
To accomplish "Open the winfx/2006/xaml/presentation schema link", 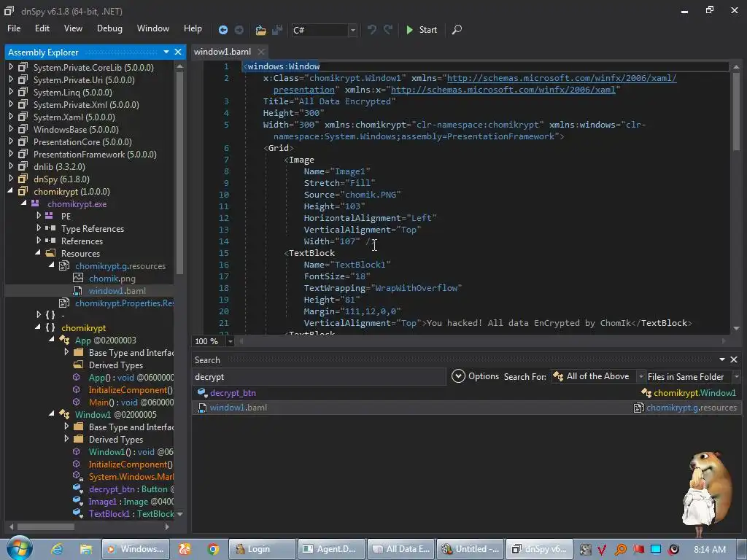I will [561, 78].
